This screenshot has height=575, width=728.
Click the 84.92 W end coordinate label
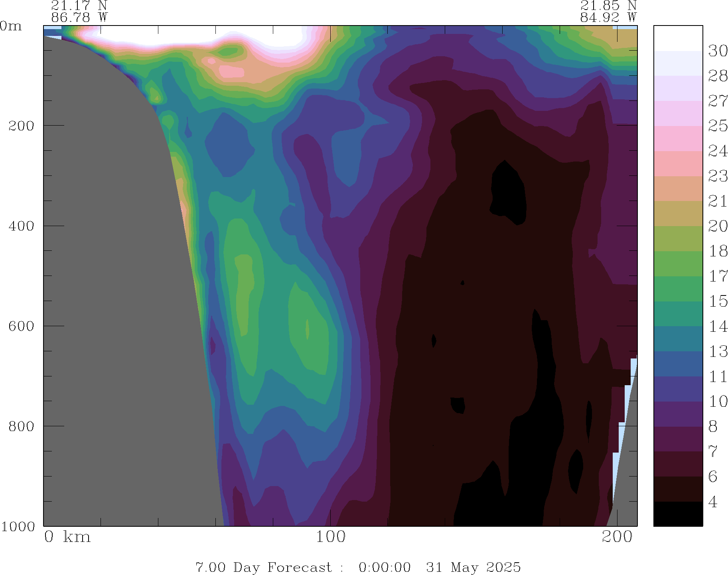608,18
